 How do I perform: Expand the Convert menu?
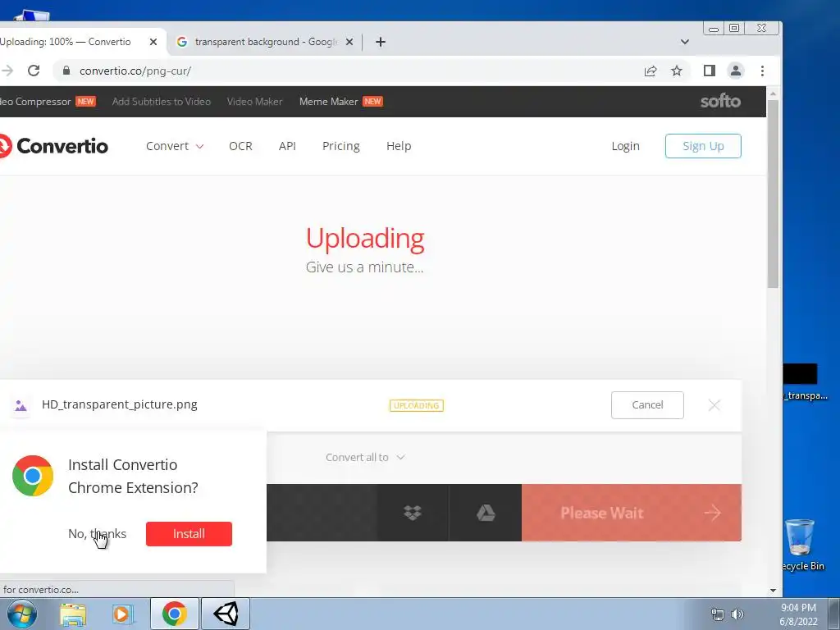coord(175,146)
